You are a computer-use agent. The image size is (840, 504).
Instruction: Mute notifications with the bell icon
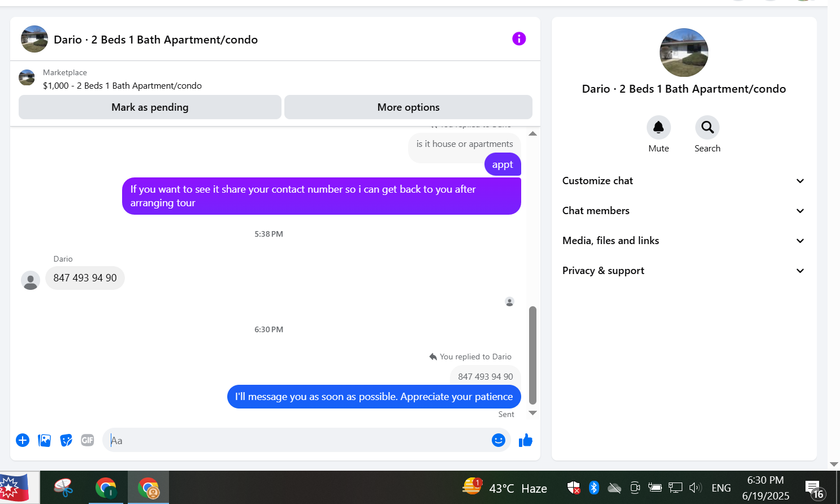[659, 127]
